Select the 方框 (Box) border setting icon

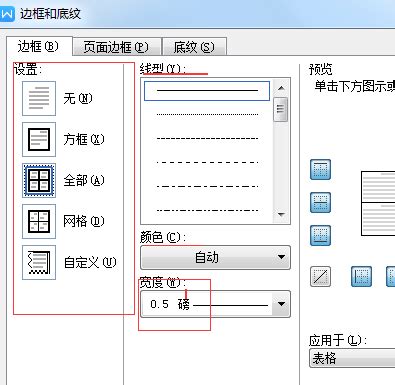point(39,139)
